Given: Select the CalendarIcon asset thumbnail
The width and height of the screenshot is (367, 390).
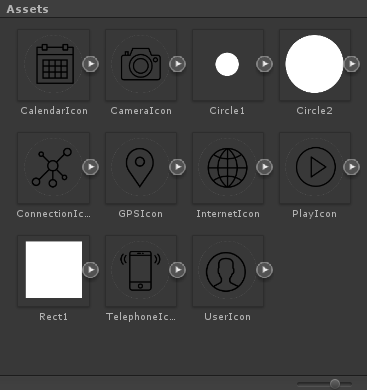Looking at the screenshot, I should (x=53, y=65).
